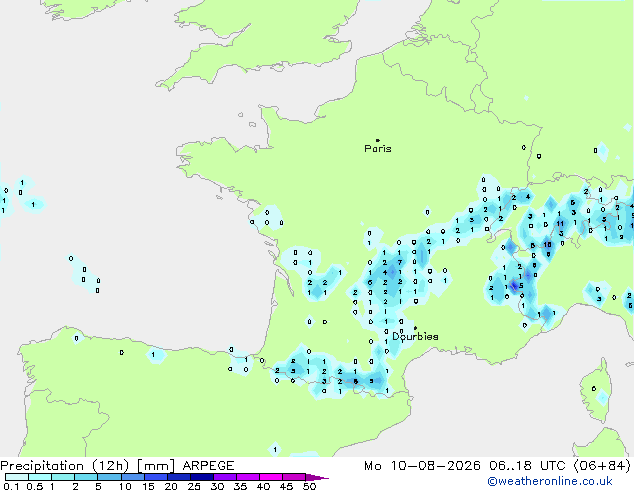Viewport: 634px width, 490px height.
Task: Click the 11 mm value over the Alps
Action: click(x=560, y=224)
